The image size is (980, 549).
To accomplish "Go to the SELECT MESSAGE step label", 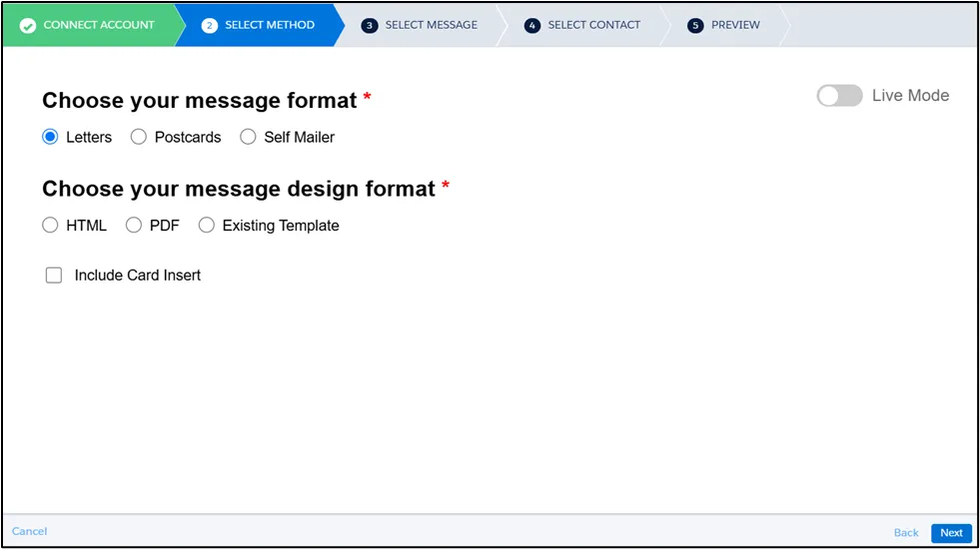I will pos(431,25).
